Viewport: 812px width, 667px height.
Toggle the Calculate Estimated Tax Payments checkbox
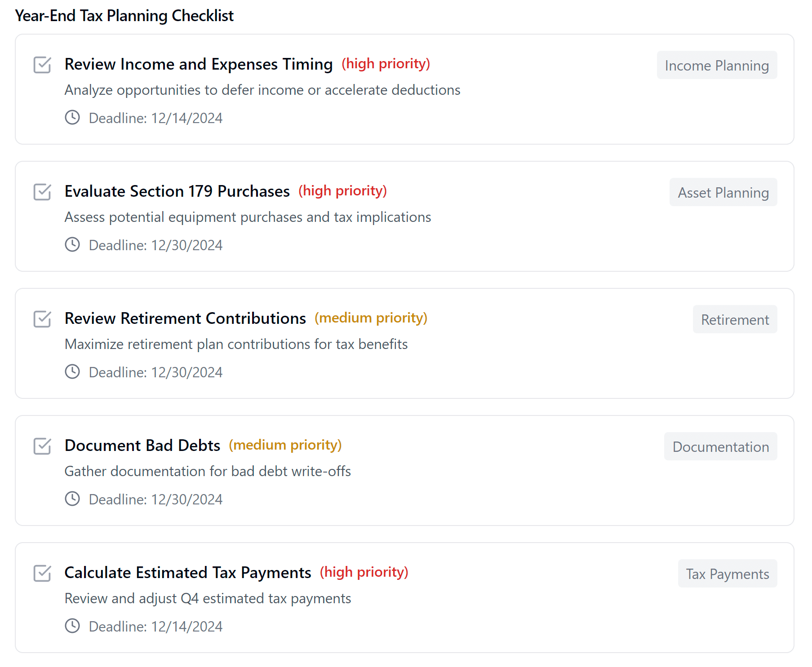click(42, 573)
